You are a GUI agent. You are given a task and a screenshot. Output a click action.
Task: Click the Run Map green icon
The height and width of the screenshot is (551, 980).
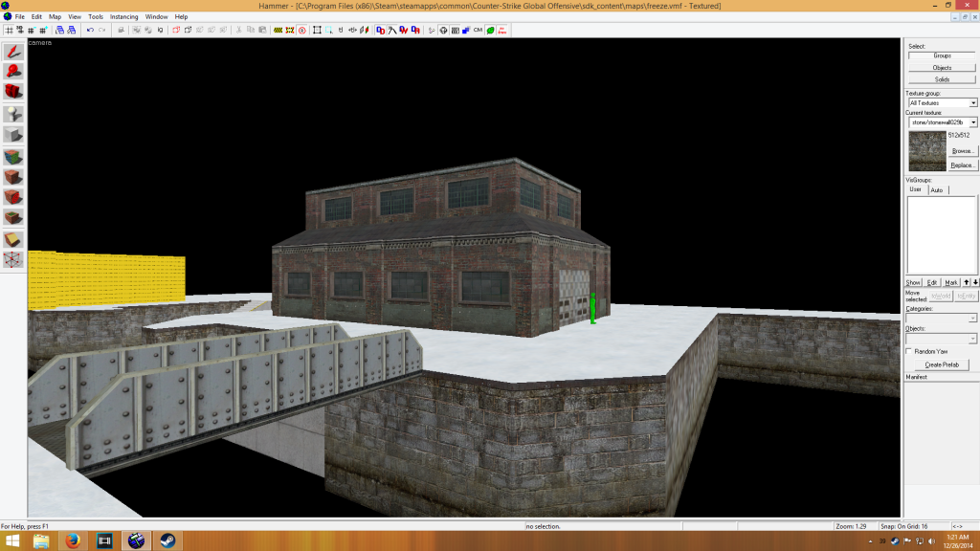[x=491, y=30]
